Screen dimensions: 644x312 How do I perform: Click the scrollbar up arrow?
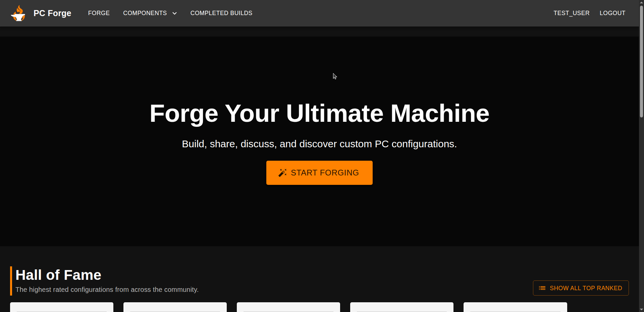coord(641,2)
